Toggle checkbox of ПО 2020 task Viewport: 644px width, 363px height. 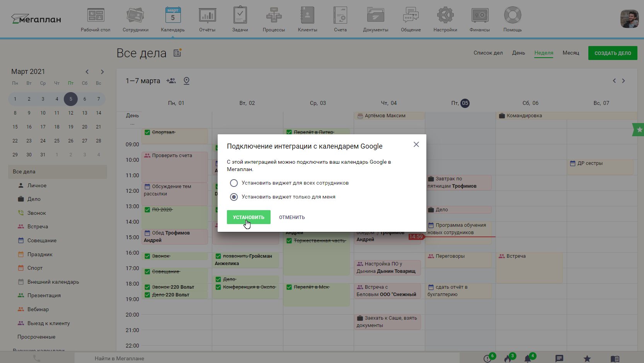coord(147,210)
